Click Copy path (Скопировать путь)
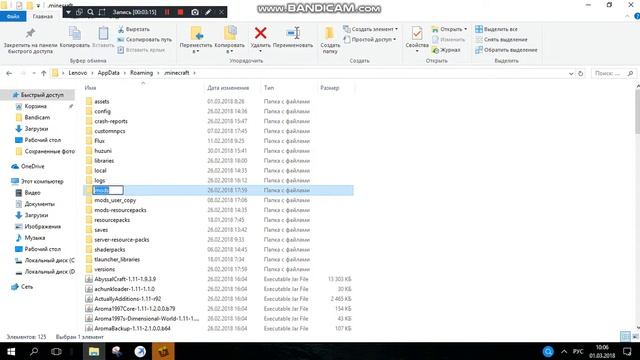The image size is (640, 360). (x=144, y=40)
